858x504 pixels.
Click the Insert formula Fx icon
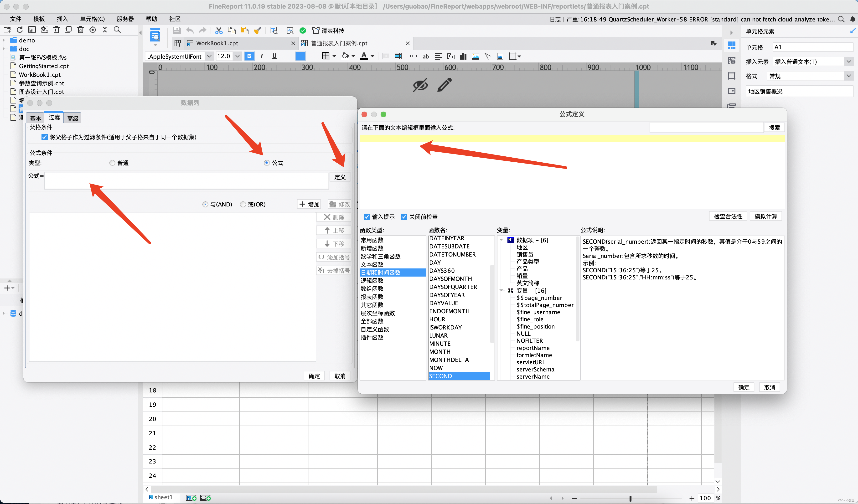point(450,56)
